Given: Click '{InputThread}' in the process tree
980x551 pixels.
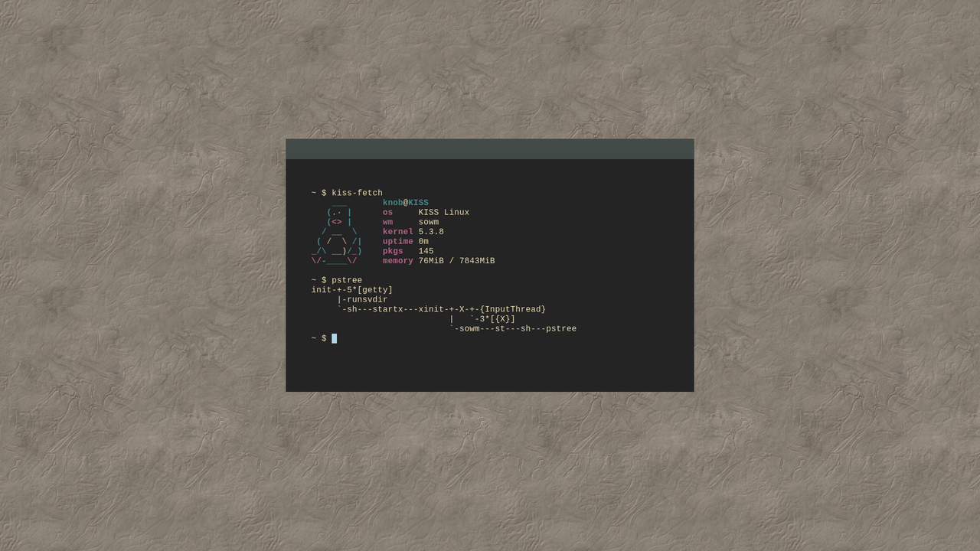Looking at the screenshot, I should tap(513, 309).
